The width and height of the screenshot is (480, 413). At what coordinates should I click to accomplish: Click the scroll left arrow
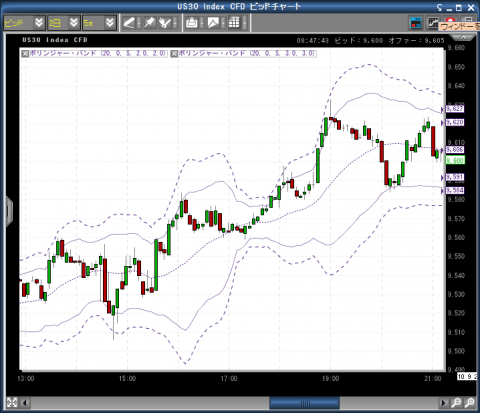point(25,403)
